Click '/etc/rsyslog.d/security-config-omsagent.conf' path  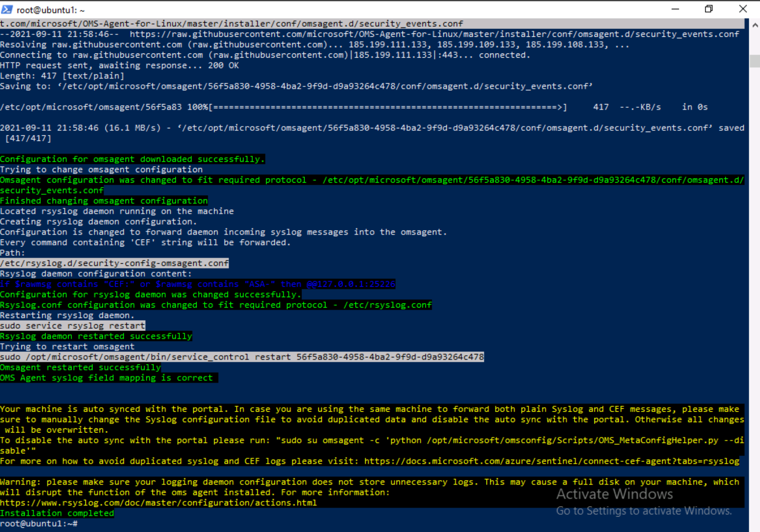[114, 263]
